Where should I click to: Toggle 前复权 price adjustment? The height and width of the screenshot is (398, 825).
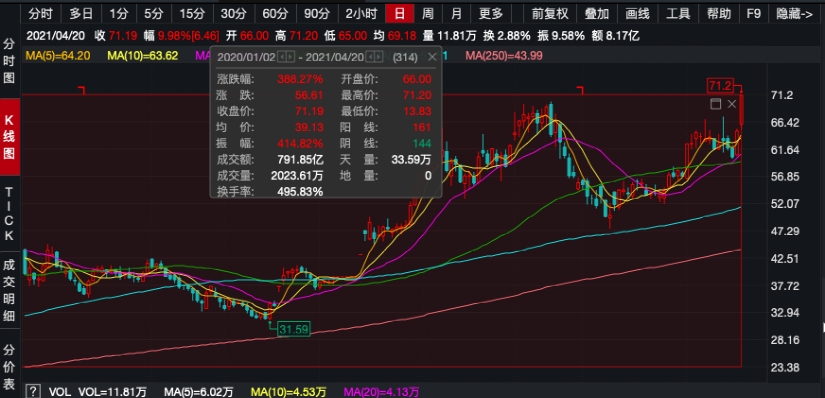(x=550, y=14)
